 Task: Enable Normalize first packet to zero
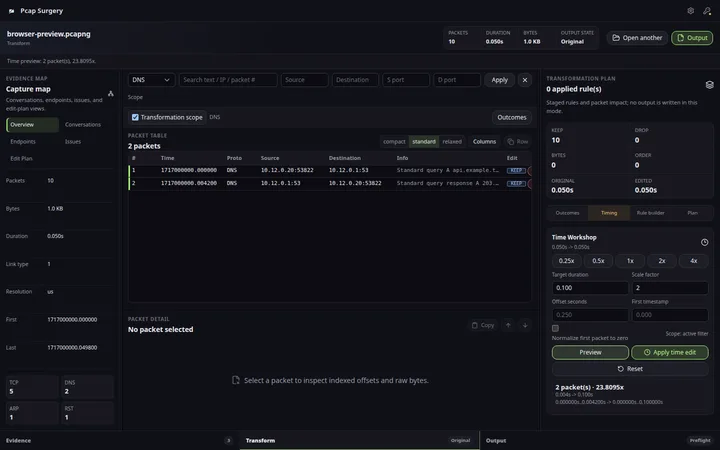point(555,328)
